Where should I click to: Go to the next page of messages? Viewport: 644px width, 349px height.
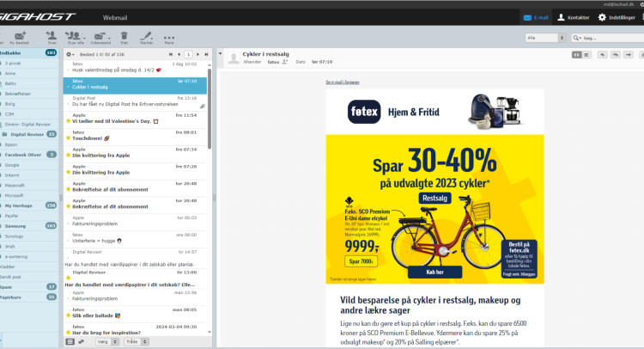tap(198, 54)
